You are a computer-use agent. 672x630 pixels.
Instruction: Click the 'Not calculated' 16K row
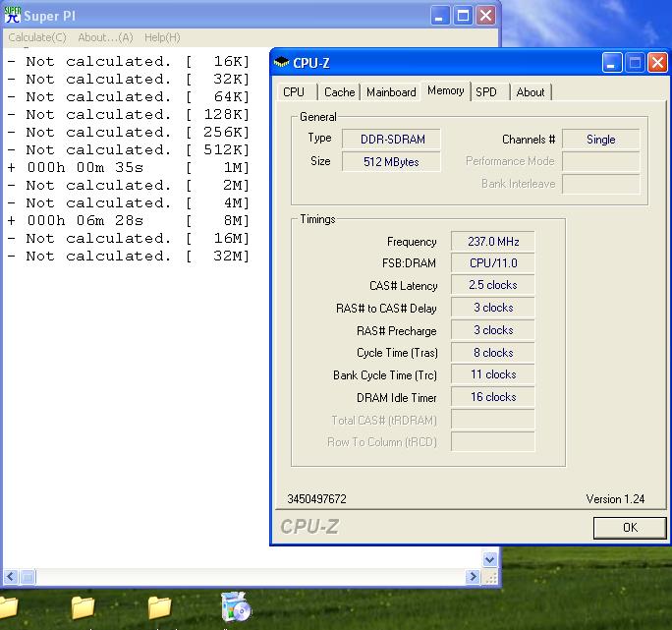pos(128,61)
